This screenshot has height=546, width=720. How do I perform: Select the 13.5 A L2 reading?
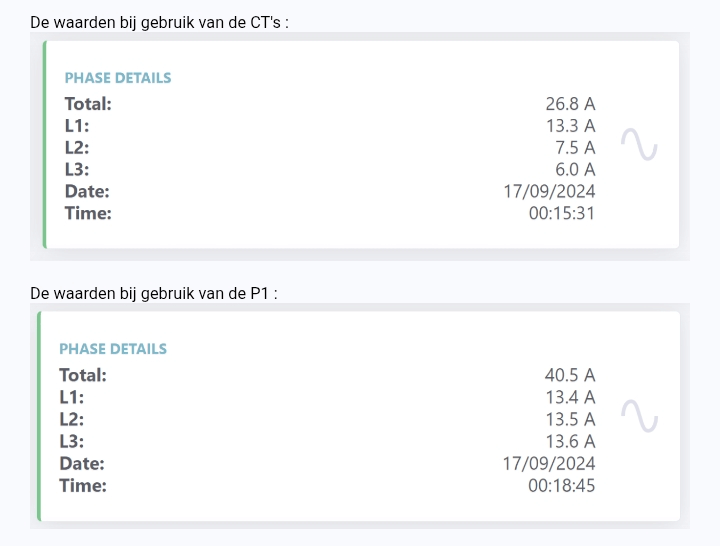click(570, 419)
